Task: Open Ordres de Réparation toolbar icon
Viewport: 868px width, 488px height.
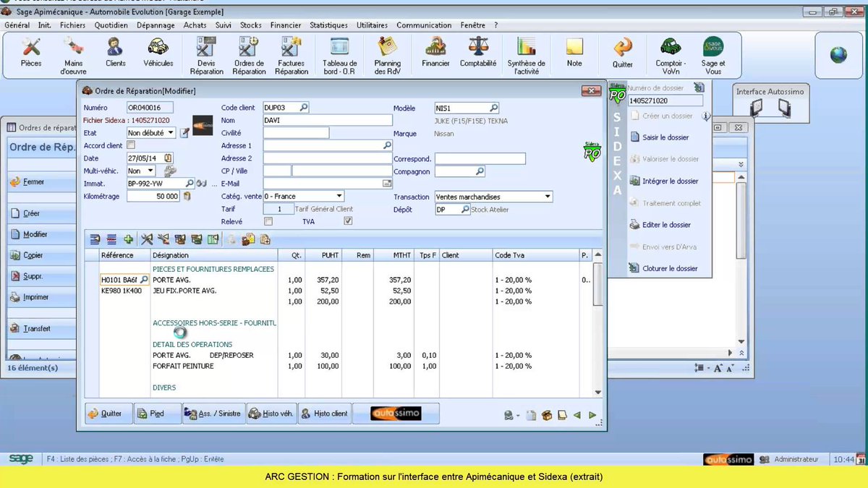Action: tap(249, 56)
